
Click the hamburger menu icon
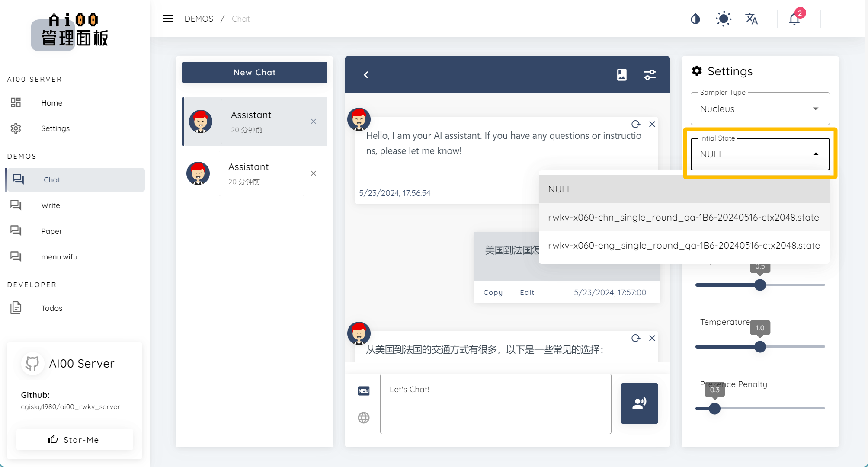(x=168, y=19)
